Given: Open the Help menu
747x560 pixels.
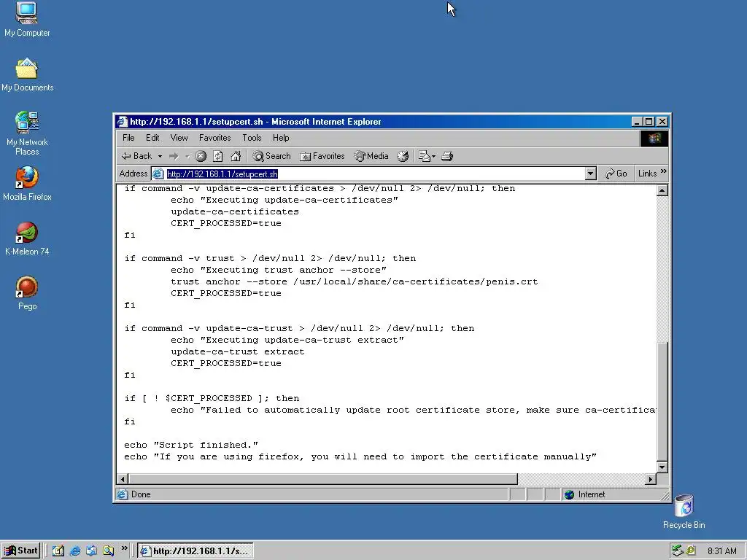Looking at the screenshot, I should [x=281, y=138].
